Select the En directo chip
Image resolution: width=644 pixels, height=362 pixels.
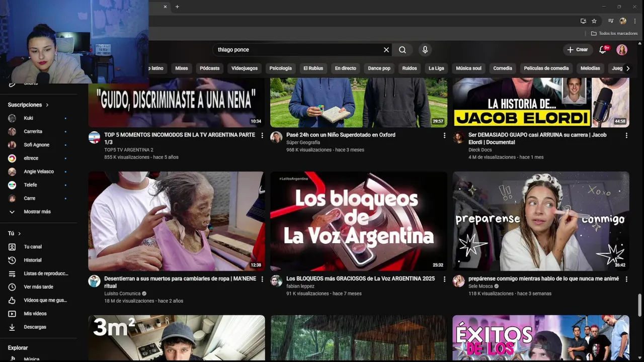click(346, 68)
